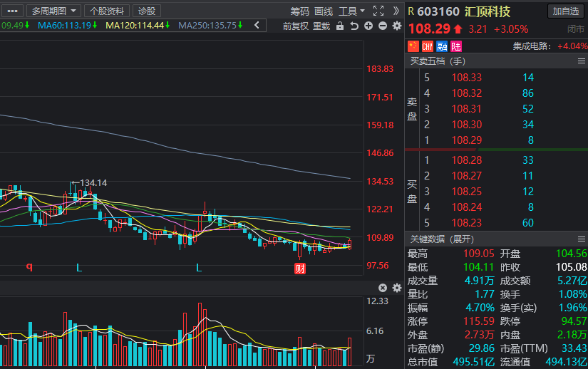Click the 筹码 button
Screen dimensions: 588x369
pyautogui.click(x=299, y=11)
